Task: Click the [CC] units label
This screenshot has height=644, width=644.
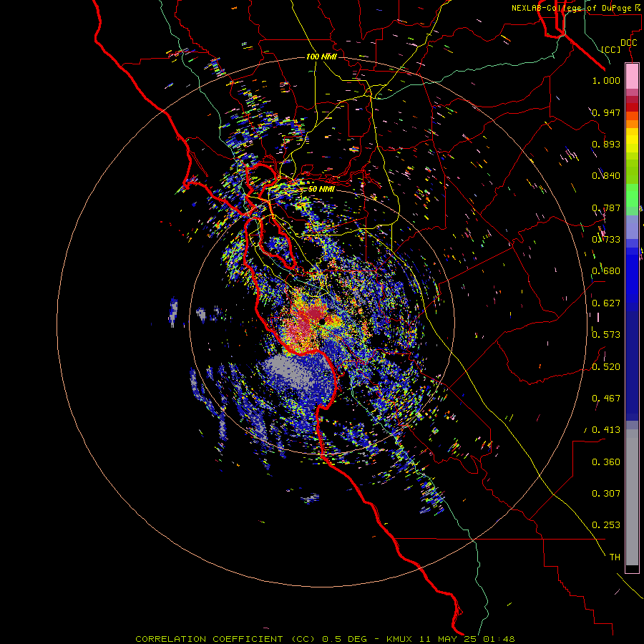Action: point(611,49)
